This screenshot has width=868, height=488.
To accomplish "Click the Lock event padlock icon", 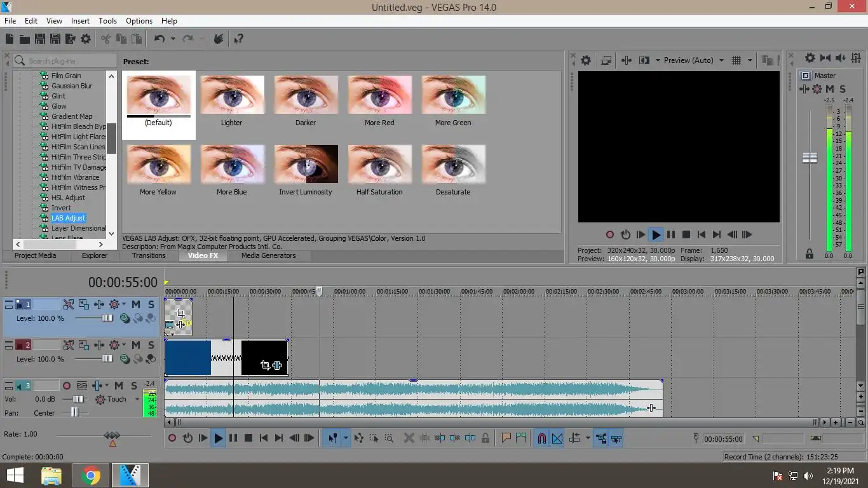I will [x=485, y=438].
